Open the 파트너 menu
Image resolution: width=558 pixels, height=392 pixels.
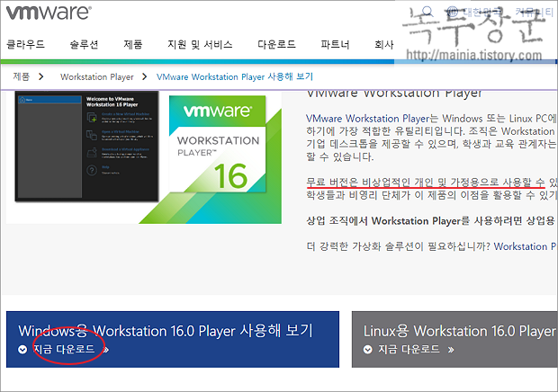pyautogui.click(x=335, y=44)
